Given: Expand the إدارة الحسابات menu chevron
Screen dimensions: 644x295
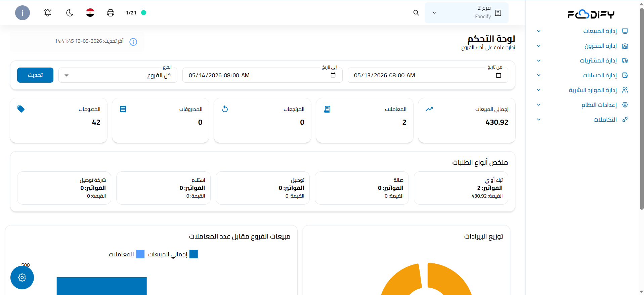Looking at the screenshot, I should pyautogui.click(x=539, y=75).
